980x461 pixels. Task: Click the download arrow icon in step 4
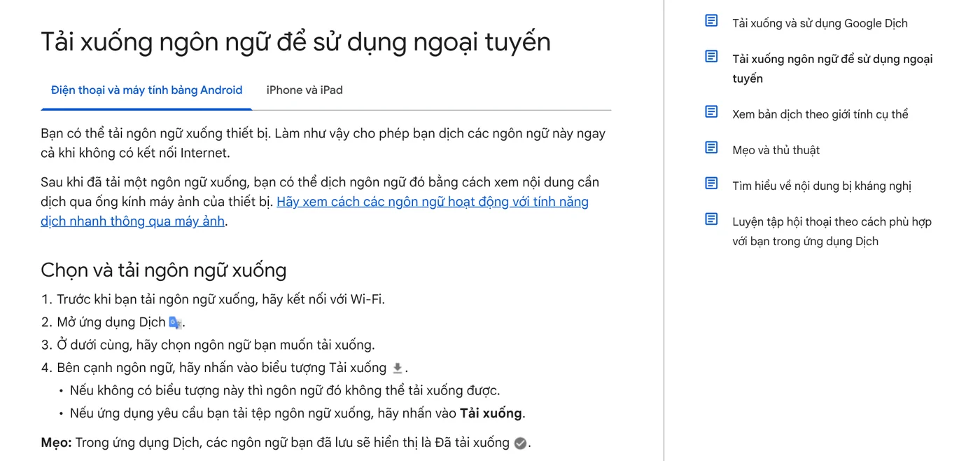click(398, 368)
